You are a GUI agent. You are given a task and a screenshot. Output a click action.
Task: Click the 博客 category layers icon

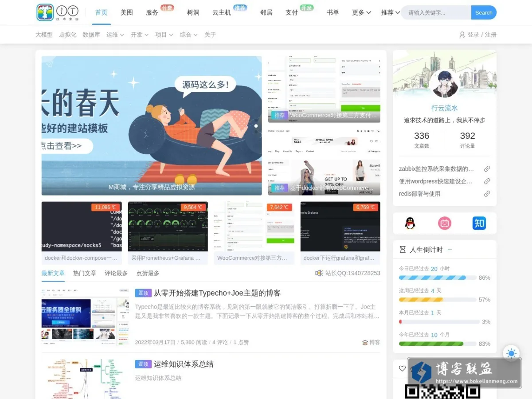365,342
